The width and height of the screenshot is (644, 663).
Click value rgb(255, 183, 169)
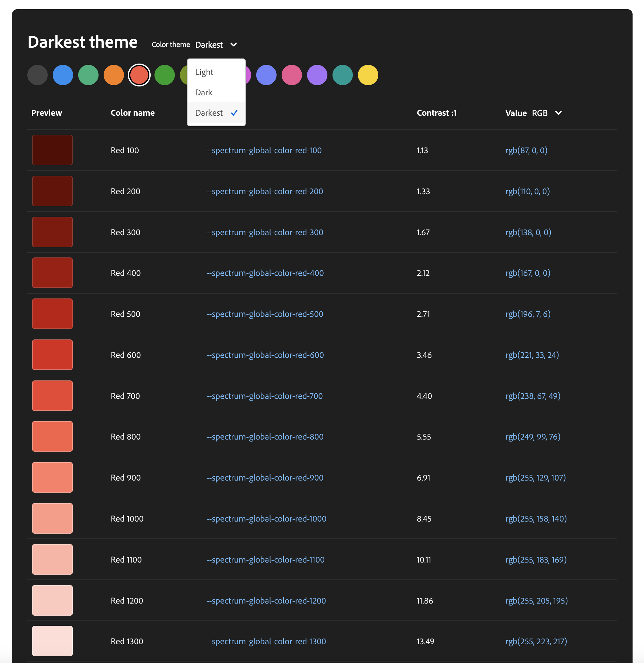(536, 560)
